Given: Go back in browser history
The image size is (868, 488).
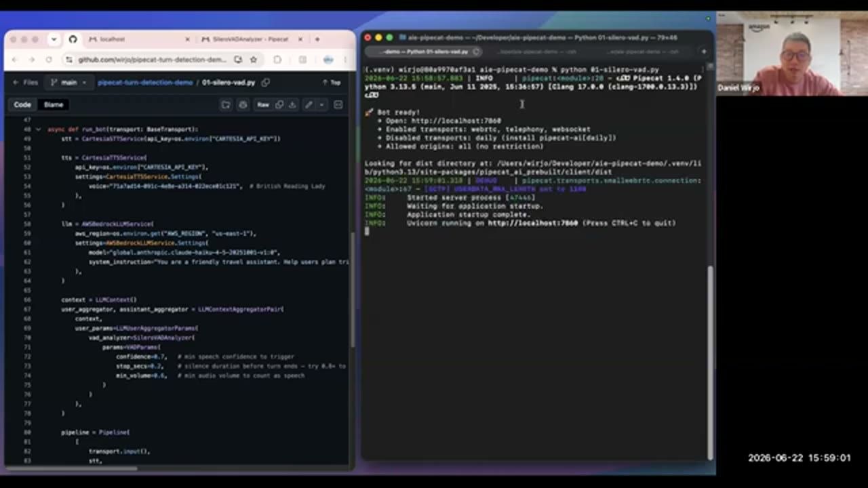Looking at the screenshot, I should click(15, 60).
